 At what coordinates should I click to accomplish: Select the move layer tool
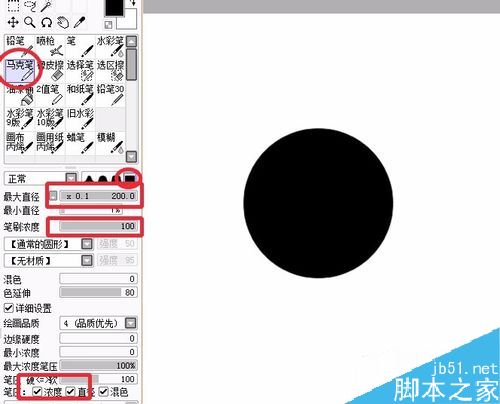[13, 23]
